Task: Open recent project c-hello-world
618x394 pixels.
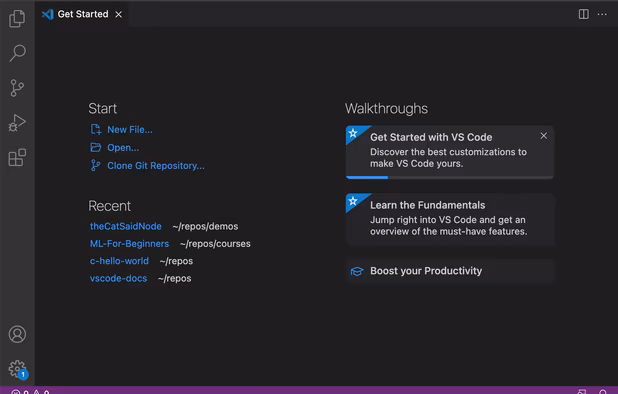Action: coord(119,261)
